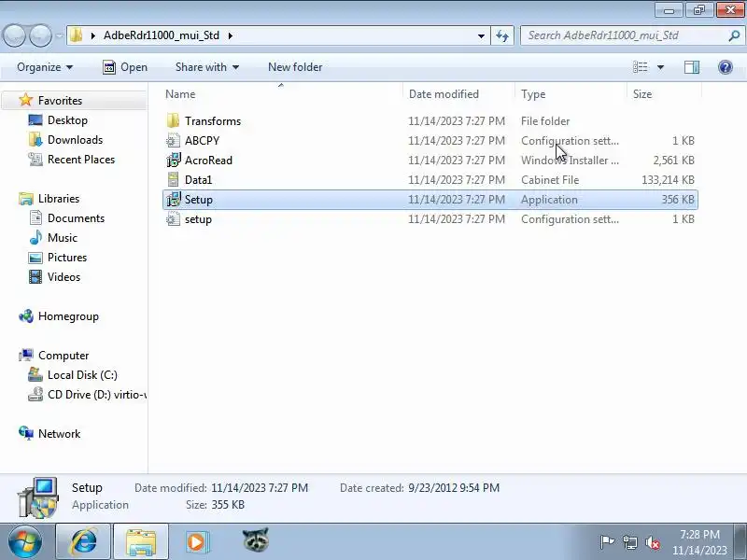Viewport: 747px width, 560px height.
Task: Open Action Center flag tray icon
Action: click(x=607, y=542)
